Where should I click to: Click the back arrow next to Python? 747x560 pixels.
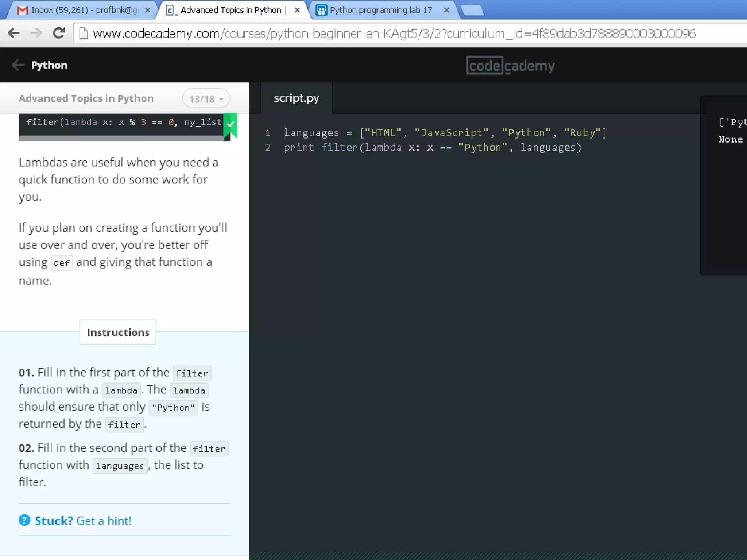pyautogui.click(x=18, y=65)
